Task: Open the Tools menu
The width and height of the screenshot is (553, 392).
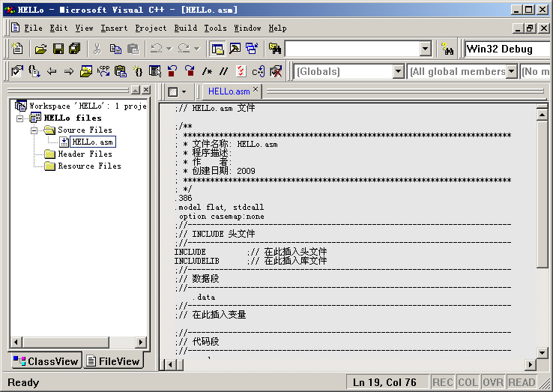Action: point(215,28)
